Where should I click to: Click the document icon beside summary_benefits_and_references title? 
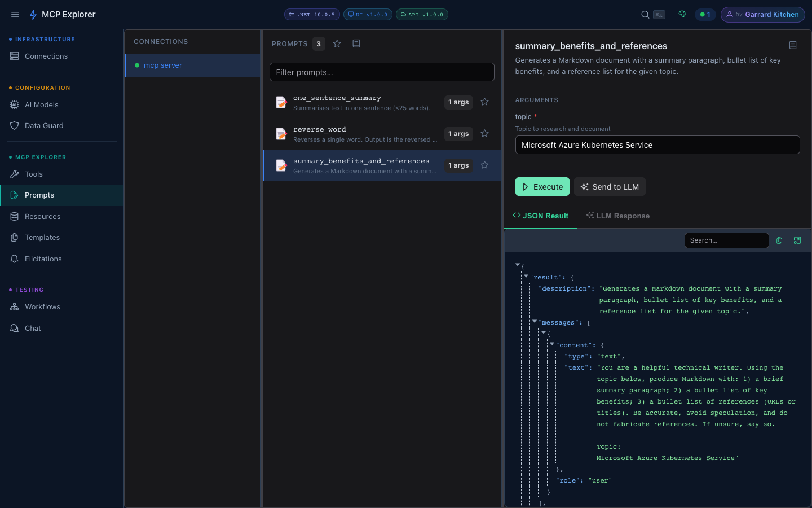tap(792, 45)
